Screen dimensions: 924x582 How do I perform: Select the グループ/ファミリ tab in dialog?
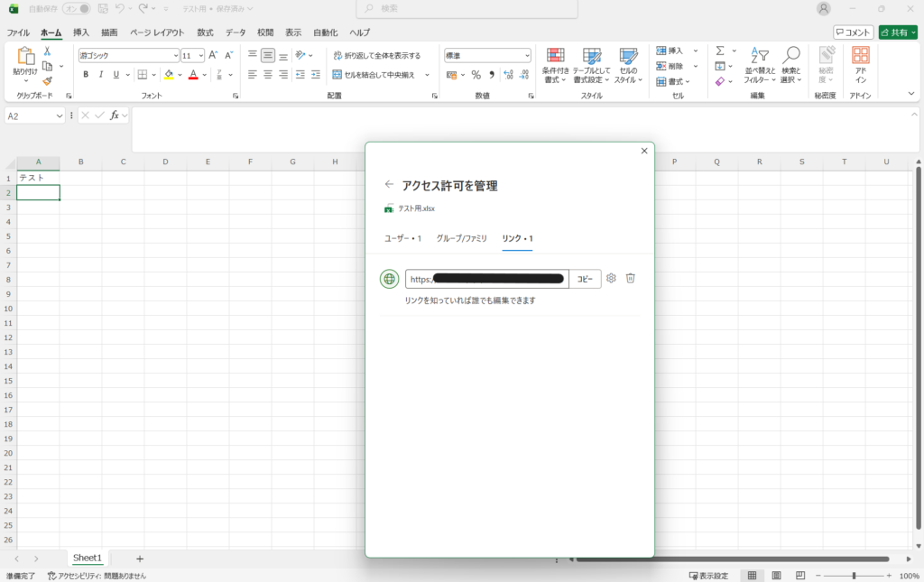[461, 238]
